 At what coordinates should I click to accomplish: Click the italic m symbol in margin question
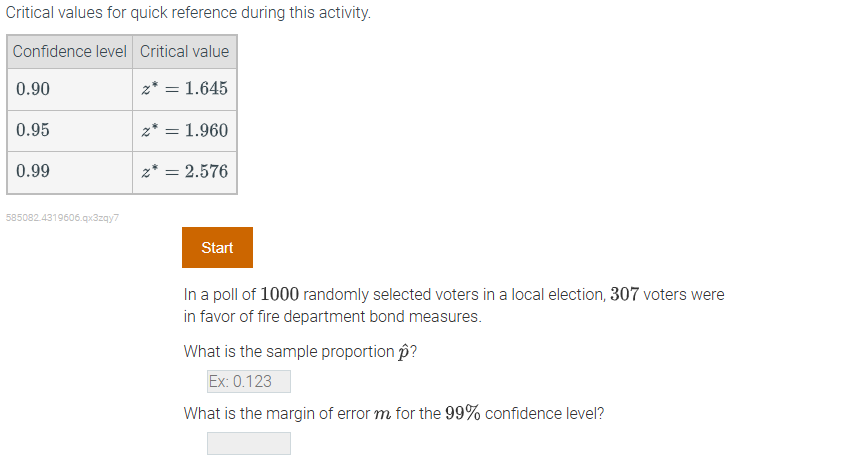coord(383,414)
